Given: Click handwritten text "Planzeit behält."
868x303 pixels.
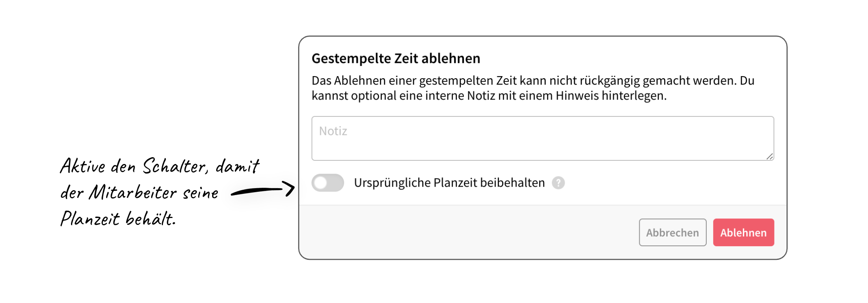Looking at the screenshot, I should tap(118, 219).
